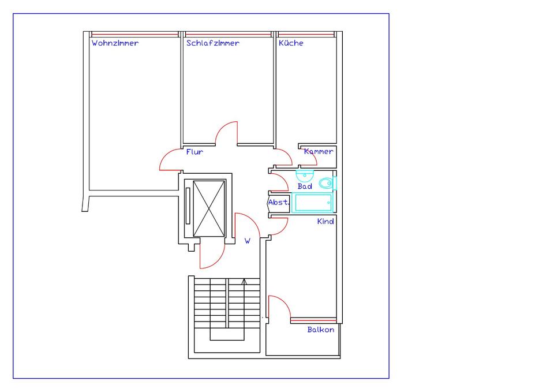This screenshot has height=392, width=554.
Task: Click the toilet symbol in the bathroom
Action: coord(327,184)
